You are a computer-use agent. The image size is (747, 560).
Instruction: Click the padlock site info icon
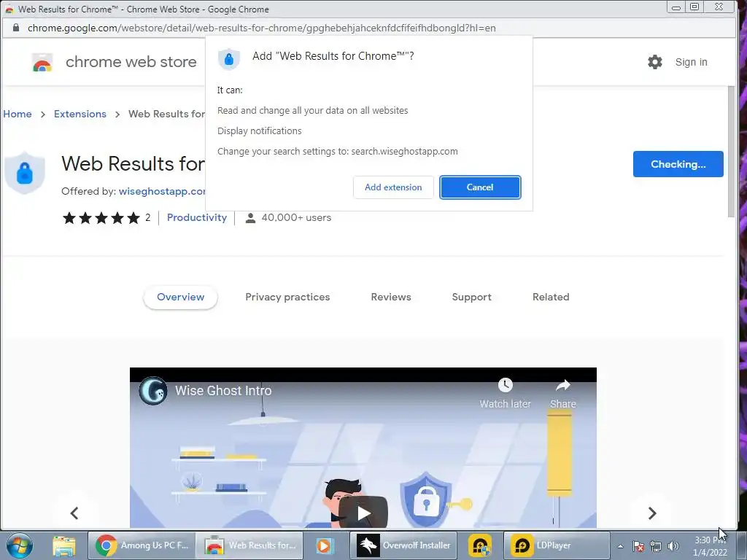click(16, 28)
